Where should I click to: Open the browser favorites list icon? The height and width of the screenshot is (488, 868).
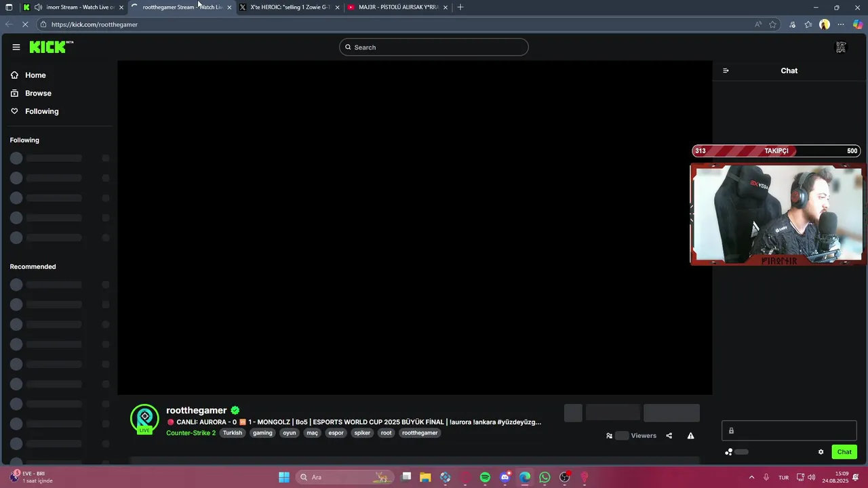point(808,24)
